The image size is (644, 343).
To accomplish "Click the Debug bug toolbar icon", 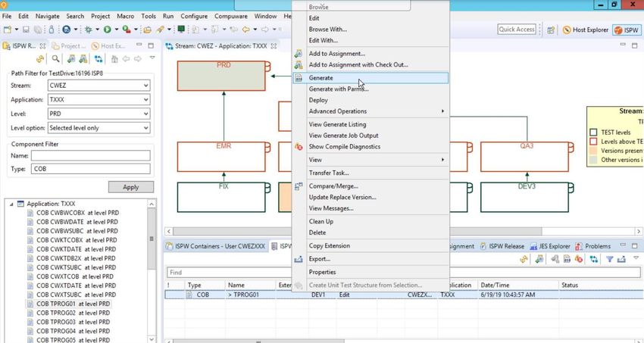I will pos(88,30).
